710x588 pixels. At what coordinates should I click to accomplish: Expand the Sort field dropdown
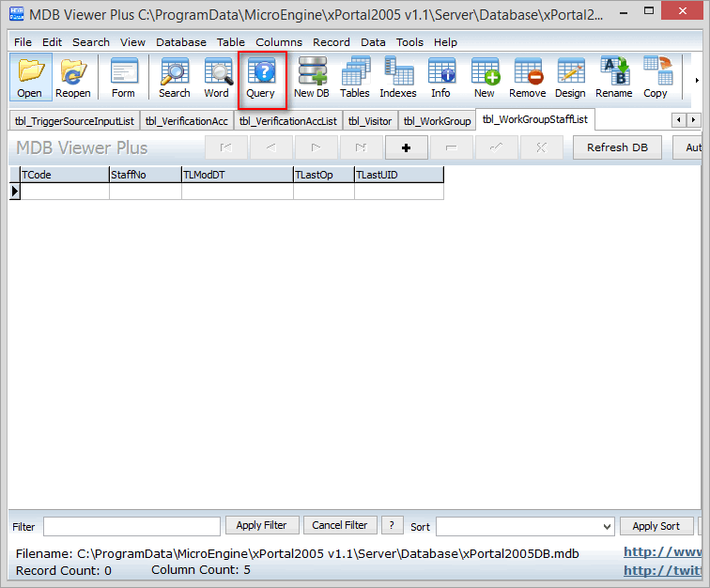pyautogui.click(x=606, y=527)
